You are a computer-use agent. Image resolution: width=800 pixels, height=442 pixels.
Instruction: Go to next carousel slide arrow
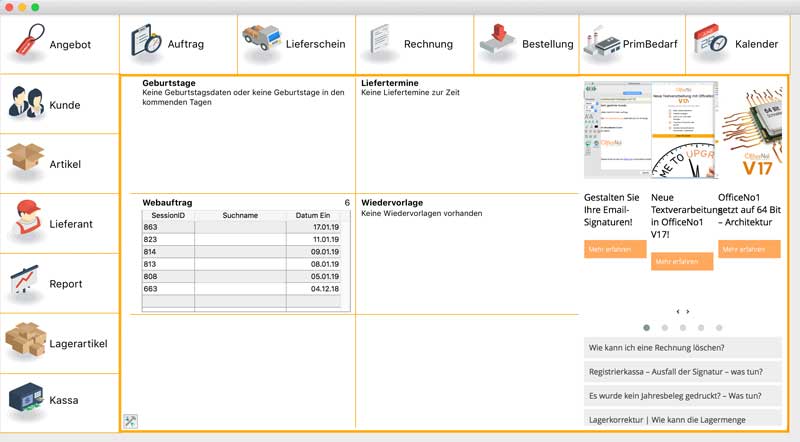[x=688, y=311]
